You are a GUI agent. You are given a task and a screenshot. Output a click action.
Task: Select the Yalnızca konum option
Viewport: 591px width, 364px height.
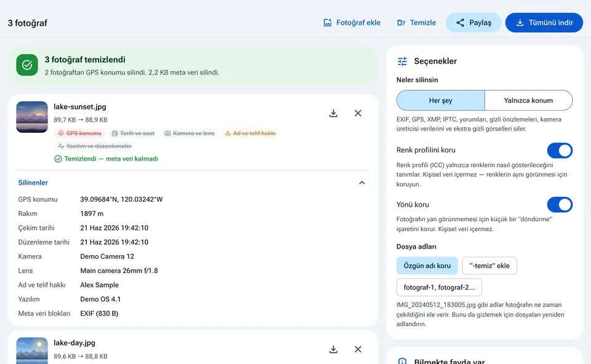coord(528,100)
